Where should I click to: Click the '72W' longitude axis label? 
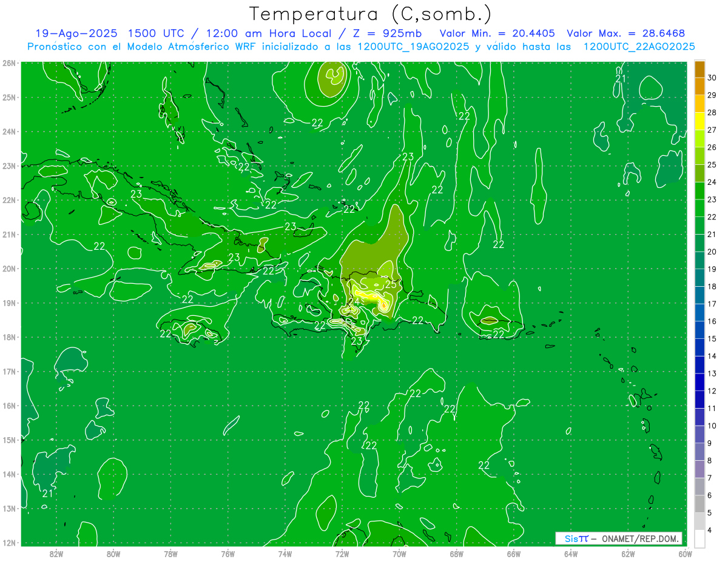[342, 554]
